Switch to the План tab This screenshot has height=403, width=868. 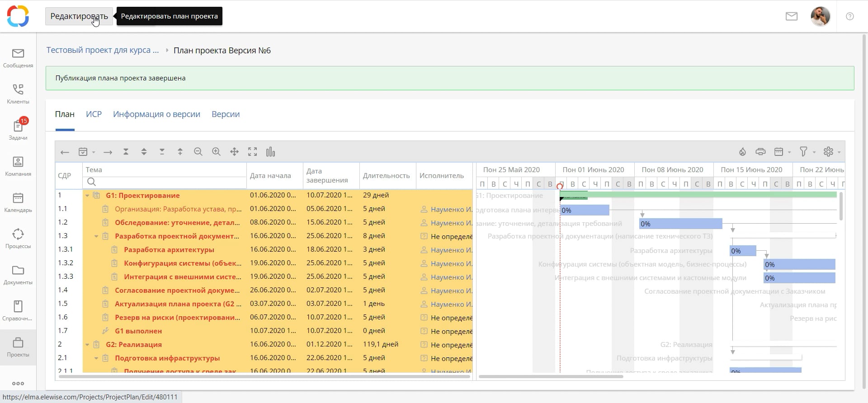pos(65,114)
